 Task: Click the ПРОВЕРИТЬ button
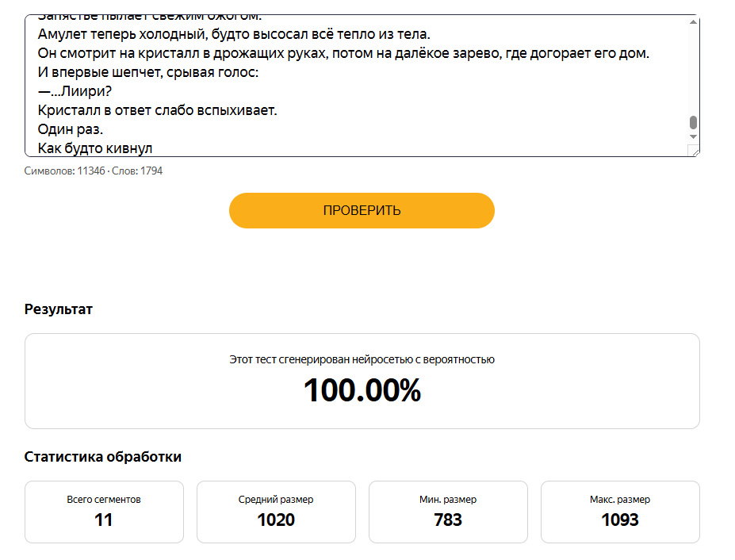tap(362, 210)
